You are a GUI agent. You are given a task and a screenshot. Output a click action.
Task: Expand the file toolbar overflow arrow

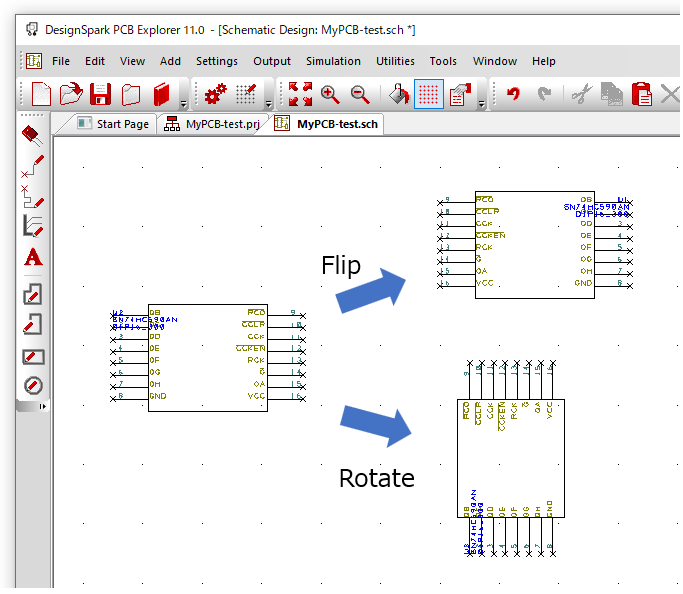[184, 103]
